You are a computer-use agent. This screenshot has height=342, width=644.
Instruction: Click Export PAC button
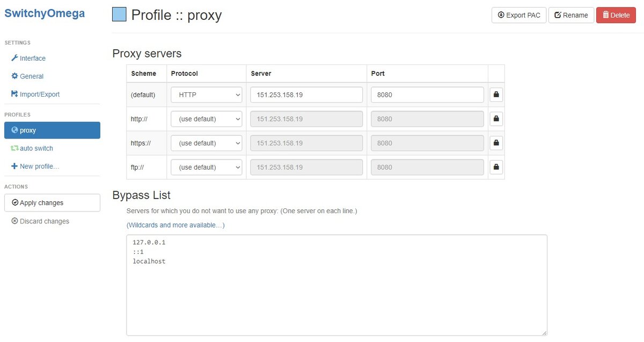519,15
